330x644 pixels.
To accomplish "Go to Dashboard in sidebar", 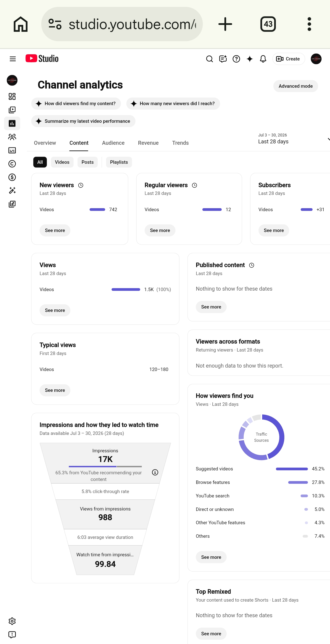I will (12, 96).
